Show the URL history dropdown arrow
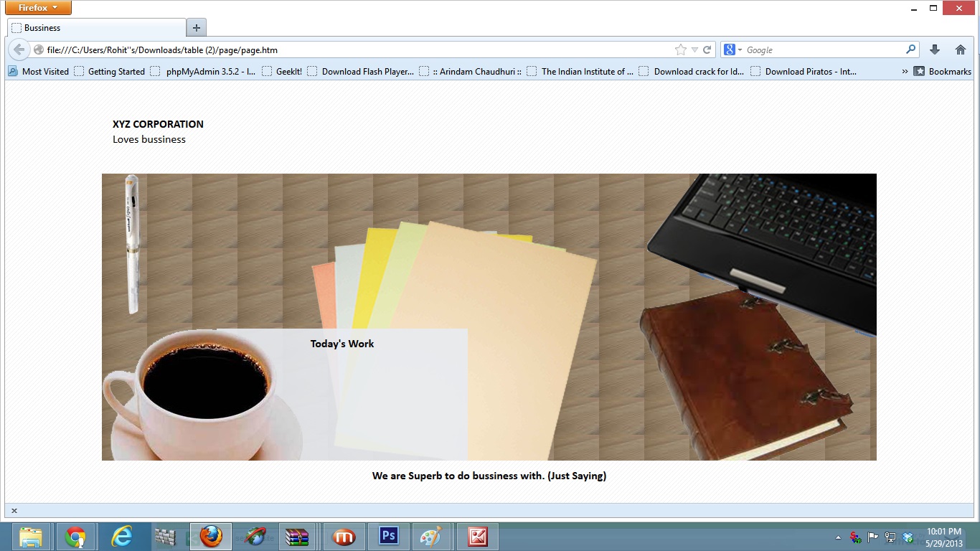The image size is (980, 551). [x=694, y=50]
